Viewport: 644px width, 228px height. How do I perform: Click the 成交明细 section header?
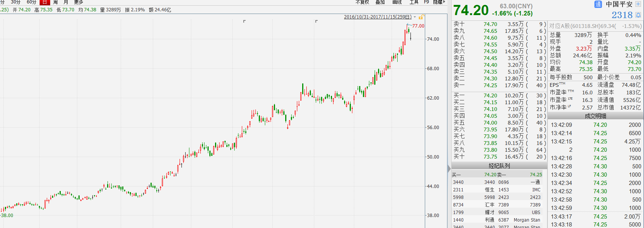(595, 116)
